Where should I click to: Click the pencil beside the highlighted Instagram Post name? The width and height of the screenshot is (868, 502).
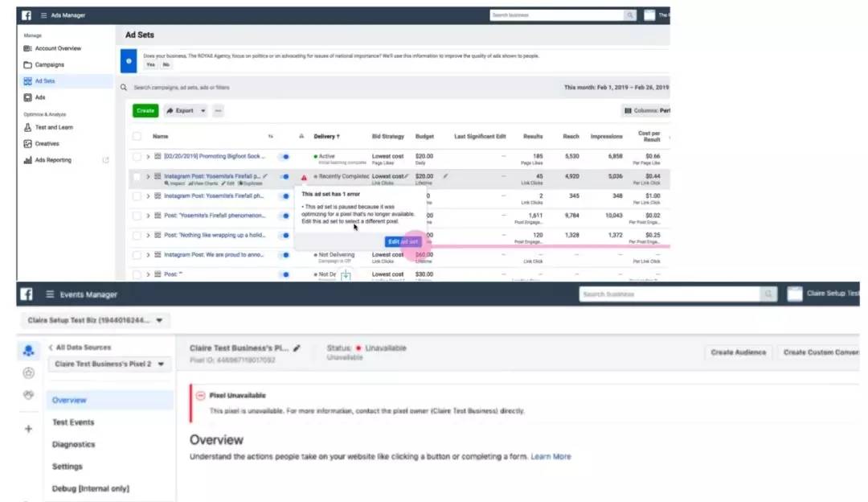pyautogui.click(x=265, y=176)
